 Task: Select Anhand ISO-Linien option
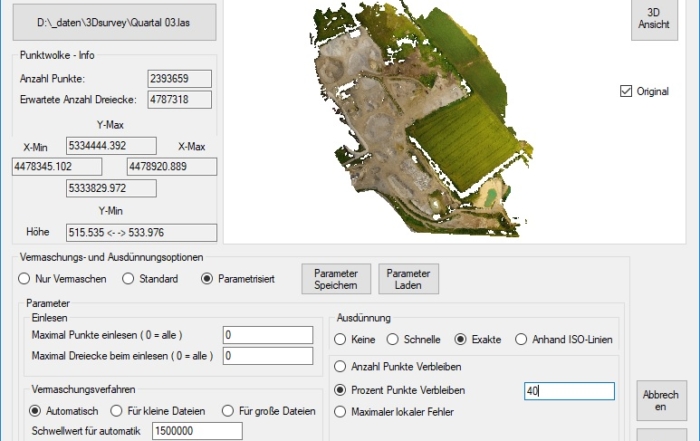521,339
